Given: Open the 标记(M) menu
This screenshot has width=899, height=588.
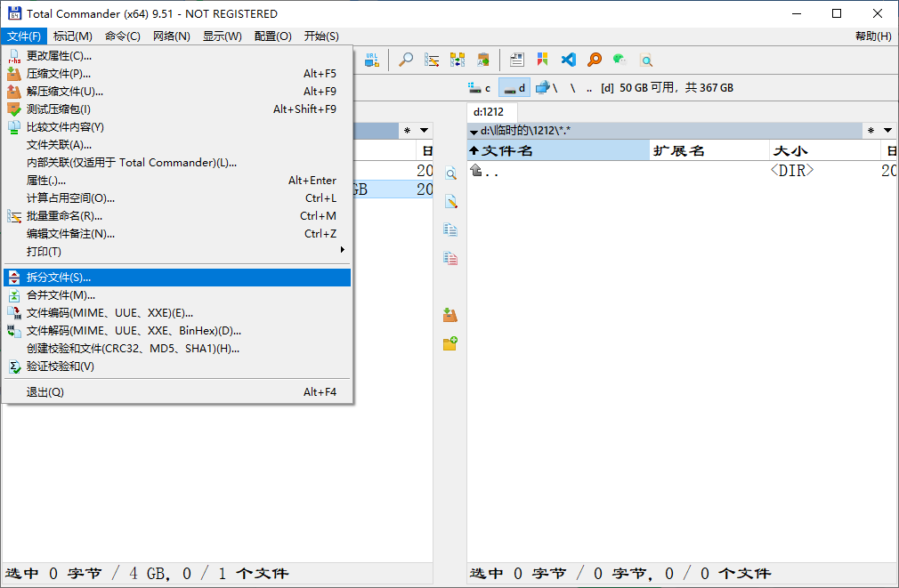Looking at the screenshot, I should coord(73,36).
